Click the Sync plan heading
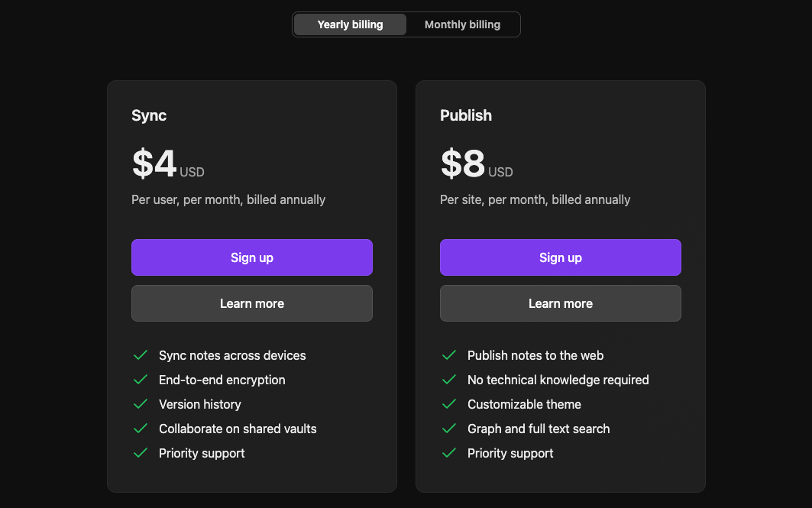Viewport: 812px width, 508px height. click(149, 115)
